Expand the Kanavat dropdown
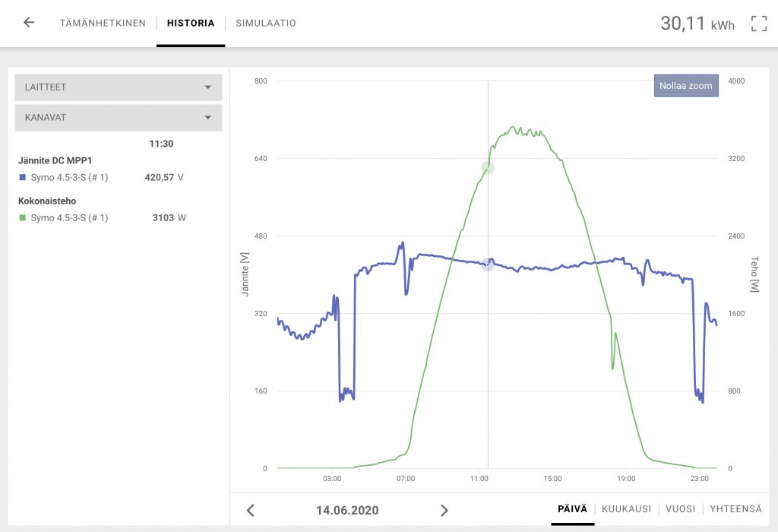Viewport: 778px width, 532px height. 118,118
